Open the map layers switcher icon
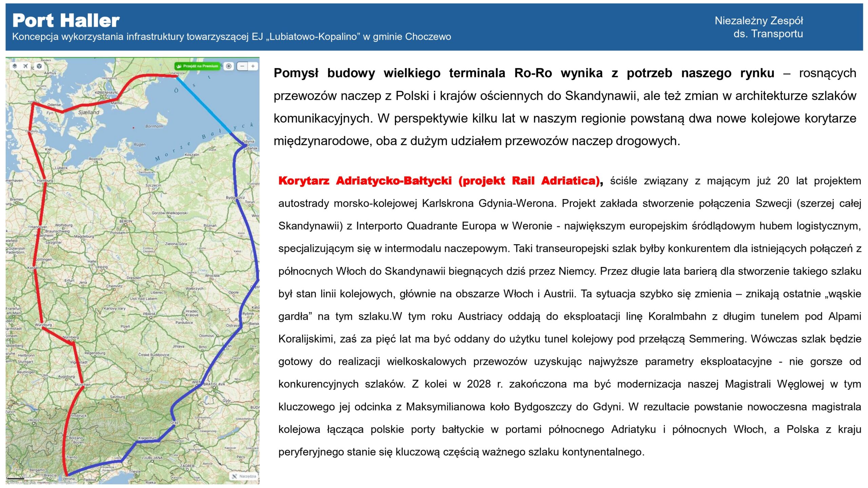Viewport: 868px width, 488px height. pos(15,66)
